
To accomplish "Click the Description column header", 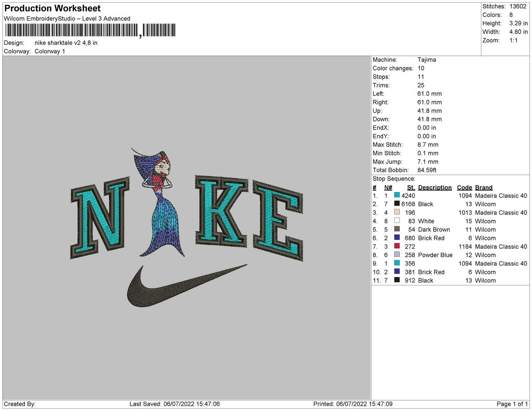I will tap(434, 187).
